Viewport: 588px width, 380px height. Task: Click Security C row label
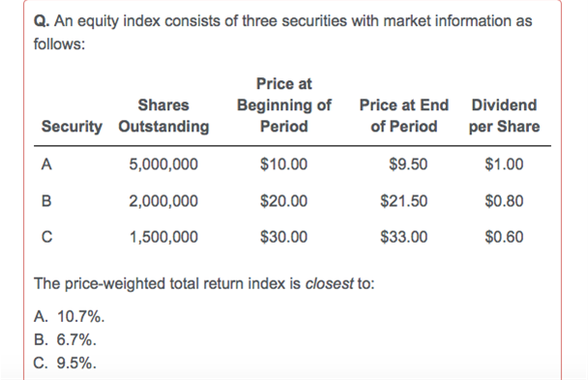coord(46,237)
